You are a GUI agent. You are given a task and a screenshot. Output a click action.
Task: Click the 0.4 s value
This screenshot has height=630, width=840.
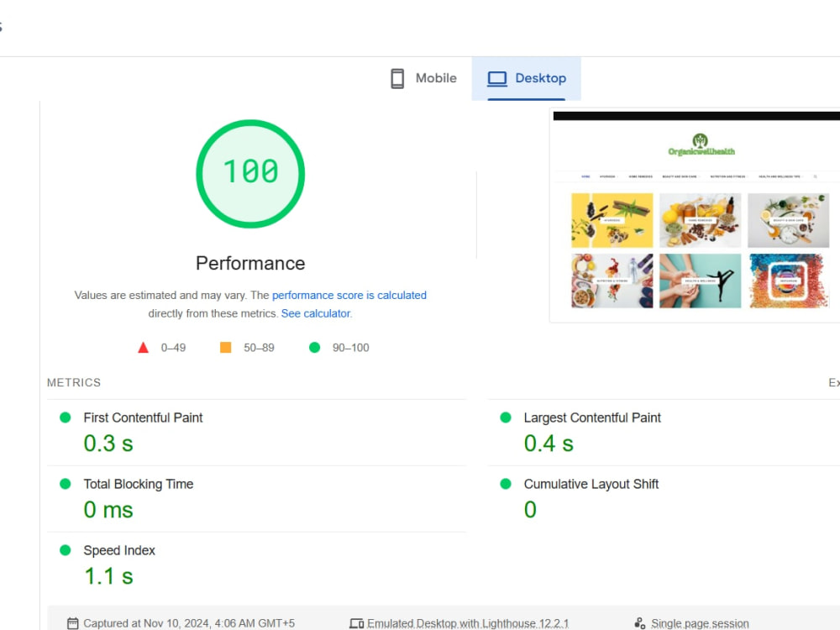coord(549,444)
